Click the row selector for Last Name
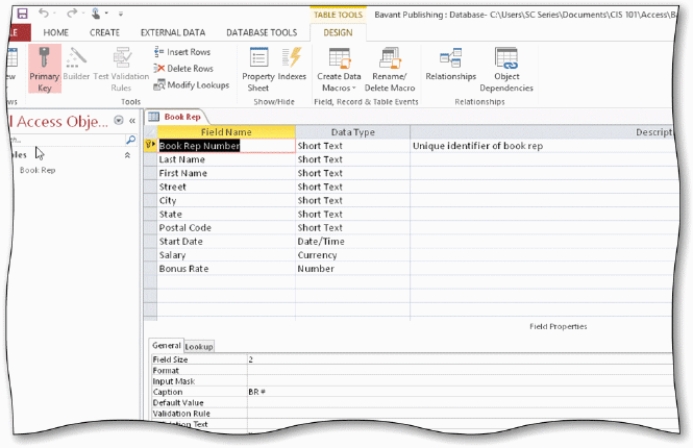 coord(150,159)
